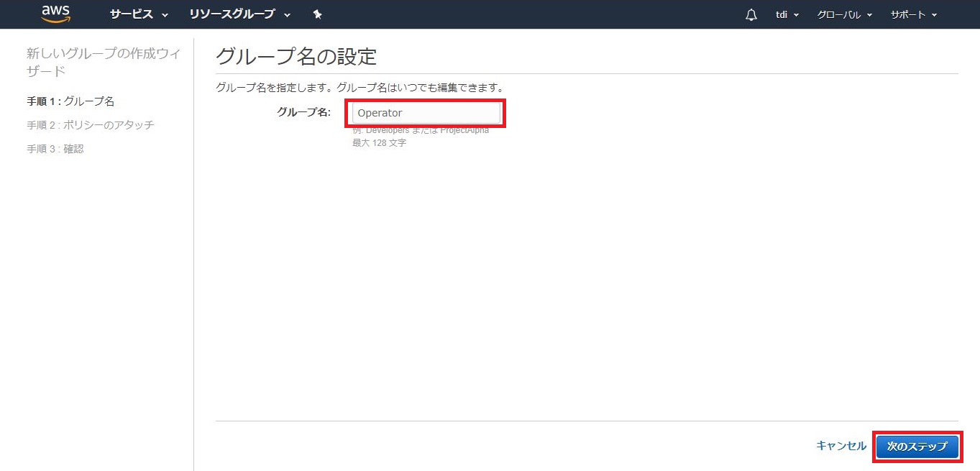Select 手順 1: グループ名 step
This screenshot has width=980, height=471.
(70, 101)
